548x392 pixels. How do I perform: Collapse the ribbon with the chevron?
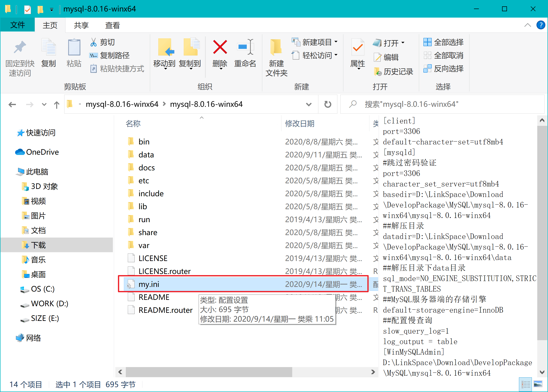pos(527,25)
